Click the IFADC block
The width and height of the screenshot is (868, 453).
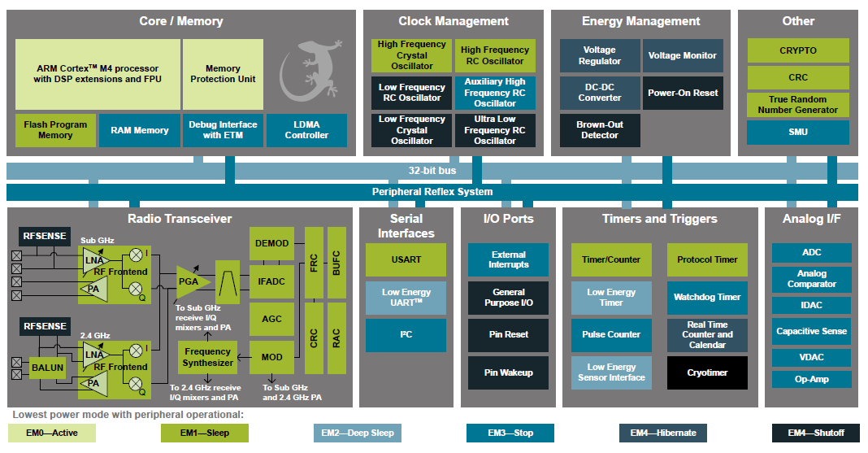pyautogui.click(x=271, y=282)
